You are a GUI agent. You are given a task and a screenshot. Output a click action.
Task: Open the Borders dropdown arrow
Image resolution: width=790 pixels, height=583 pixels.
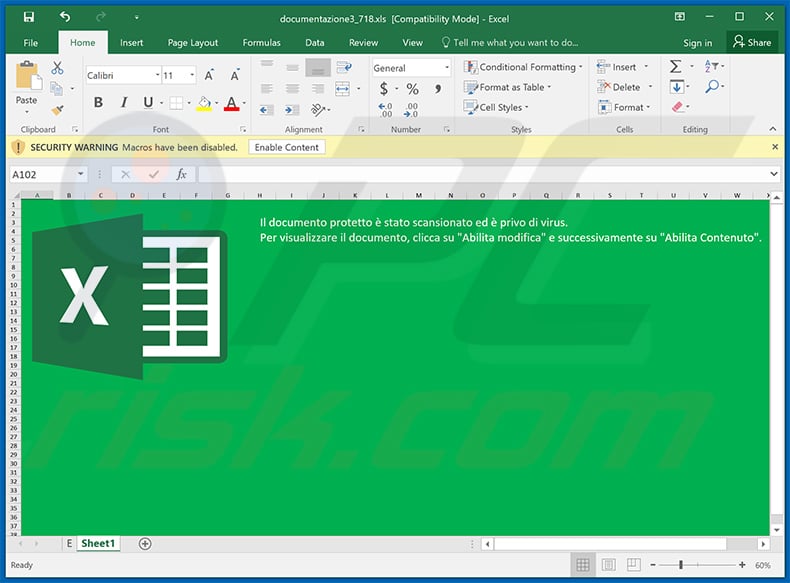(189, 103)
